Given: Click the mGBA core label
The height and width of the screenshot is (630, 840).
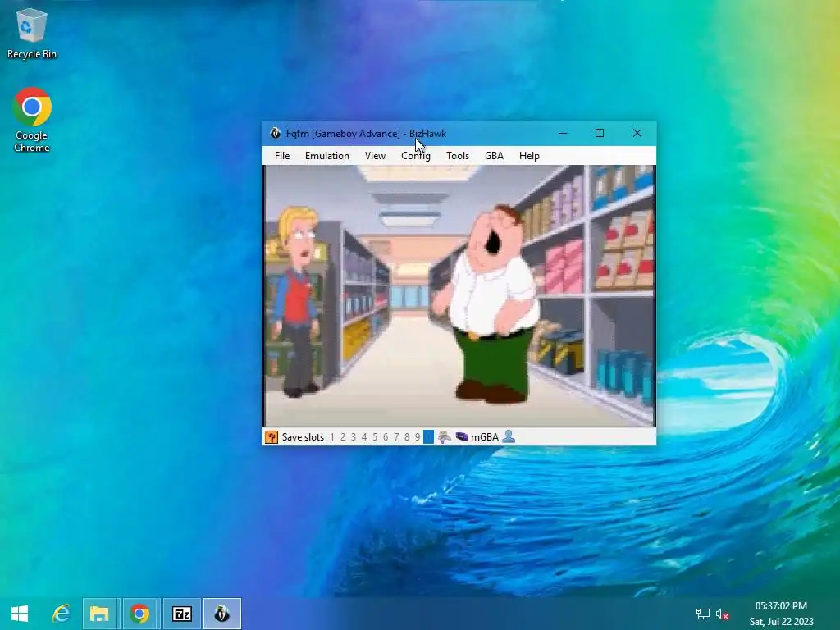Looking at the screenshot, I should (x=484, y=437).
